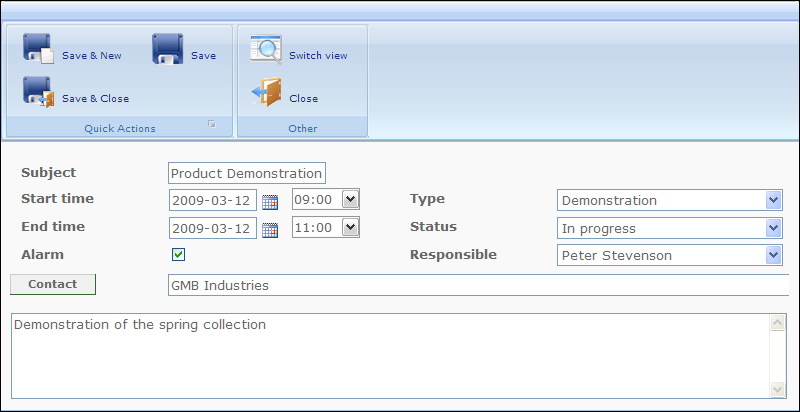This screenshot has width=800, height=412.
Task: Click the Contact button
Action: [53, 285]
